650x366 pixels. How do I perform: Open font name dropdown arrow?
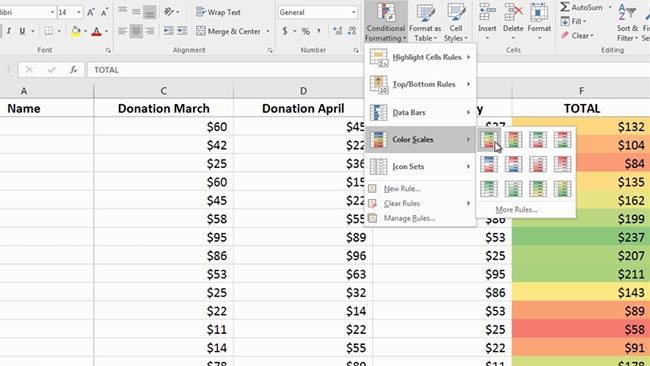point(52,12)
